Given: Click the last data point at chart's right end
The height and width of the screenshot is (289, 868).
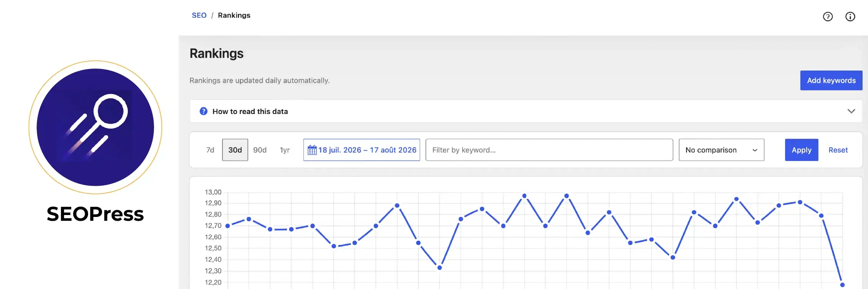Looking at the screenshot, I should coord(842,285).
